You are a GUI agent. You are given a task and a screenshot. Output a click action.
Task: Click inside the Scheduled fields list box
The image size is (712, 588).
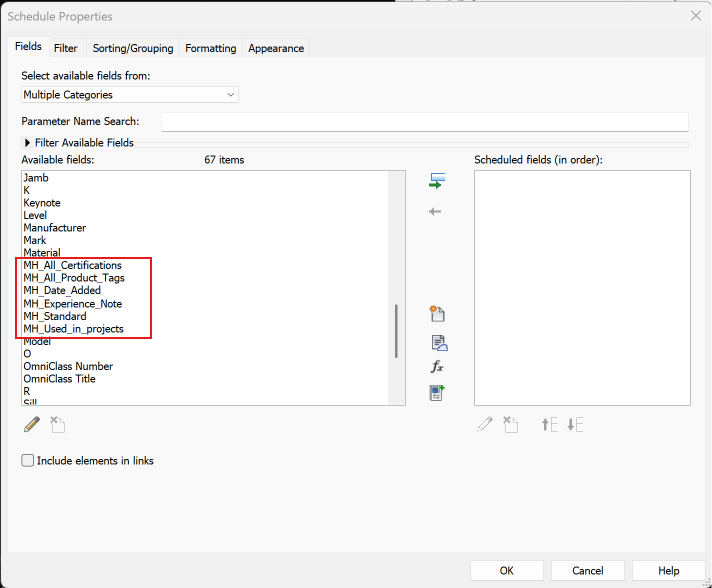pos(582,288)
